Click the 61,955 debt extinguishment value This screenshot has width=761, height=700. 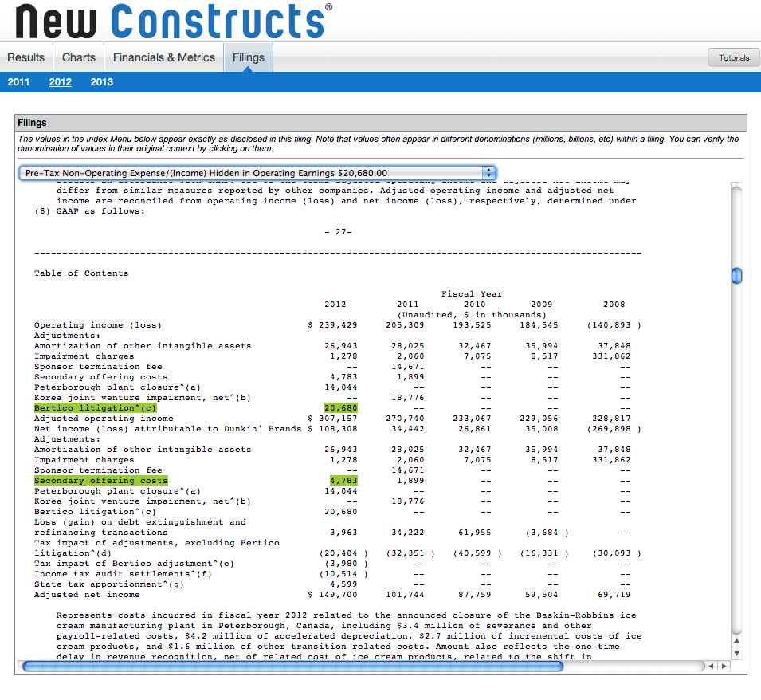[x=475, y=533]
